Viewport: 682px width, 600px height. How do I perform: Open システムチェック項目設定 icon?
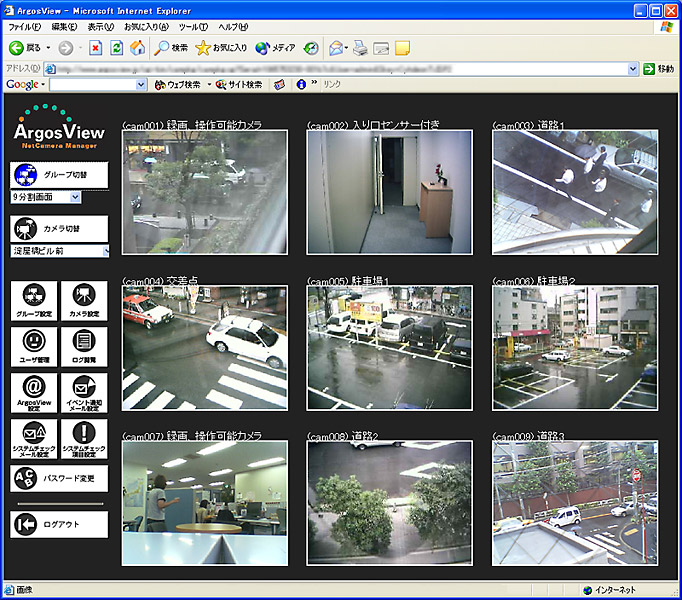[x=84, y=438]
